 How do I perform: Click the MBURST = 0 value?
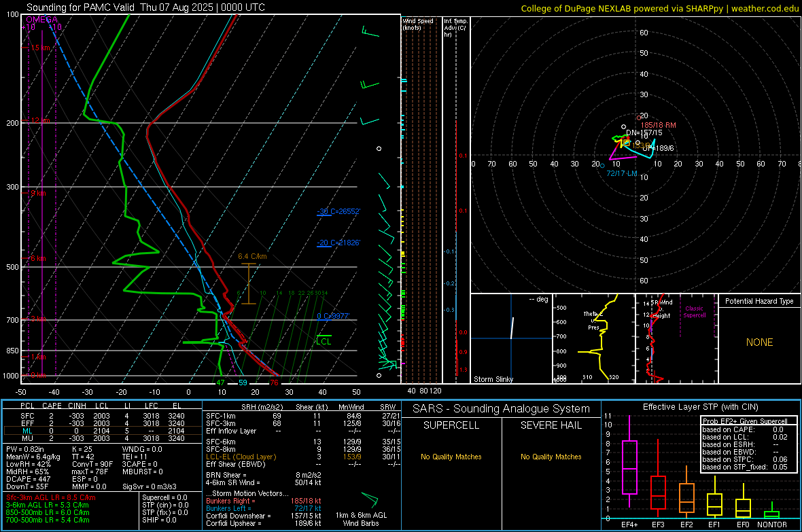[x=143, y=472]
